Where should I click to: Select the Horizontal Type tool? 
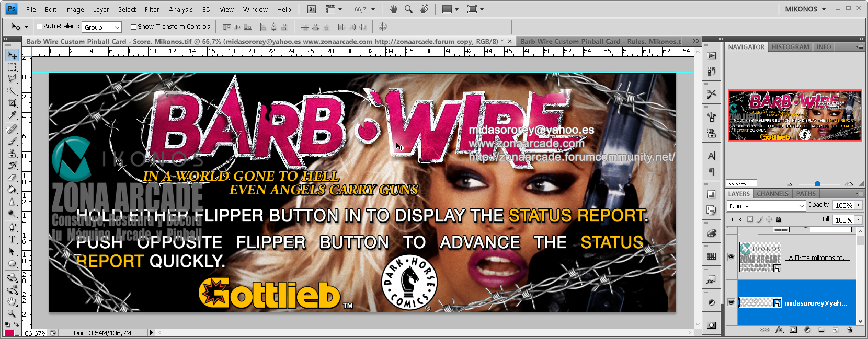tap(12, 239)
